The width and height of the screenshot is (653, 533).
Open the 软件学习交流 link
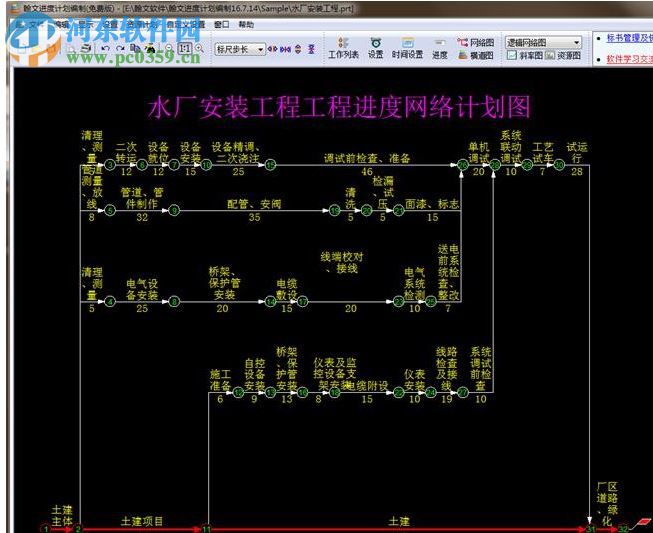click(629, 59)
